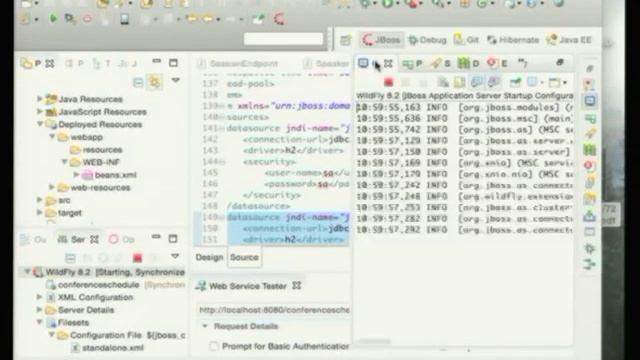Click Collapse All in Project Explorer
Image resolution: width=640 pixels, height=360 pixels.
click(138, 82)
